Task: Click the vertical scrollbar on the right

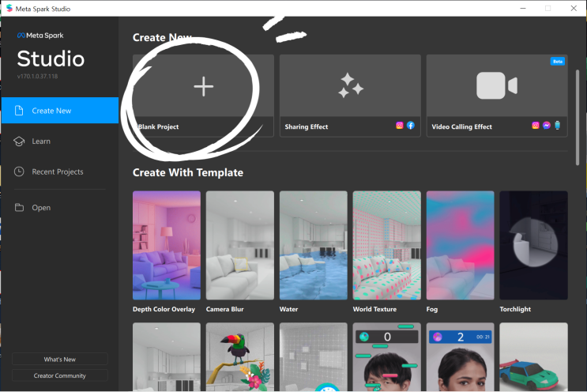Action: [577, 119]
